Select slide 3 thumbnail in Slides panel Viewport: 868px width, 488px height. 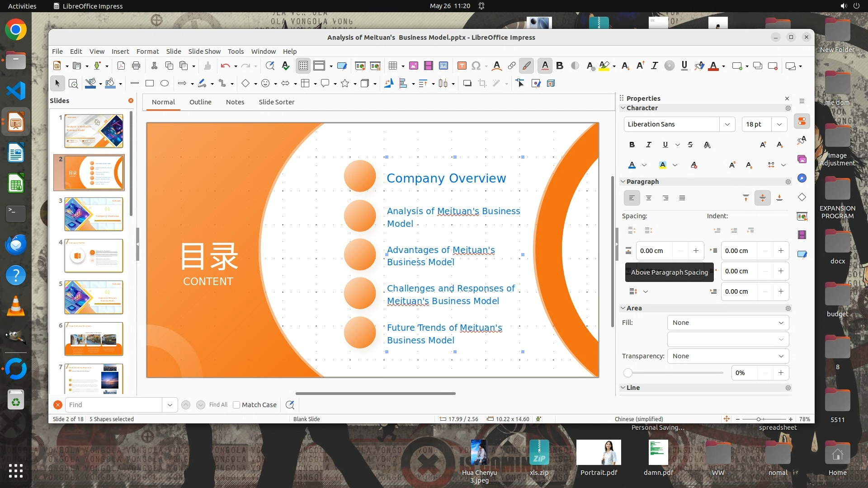94,214
